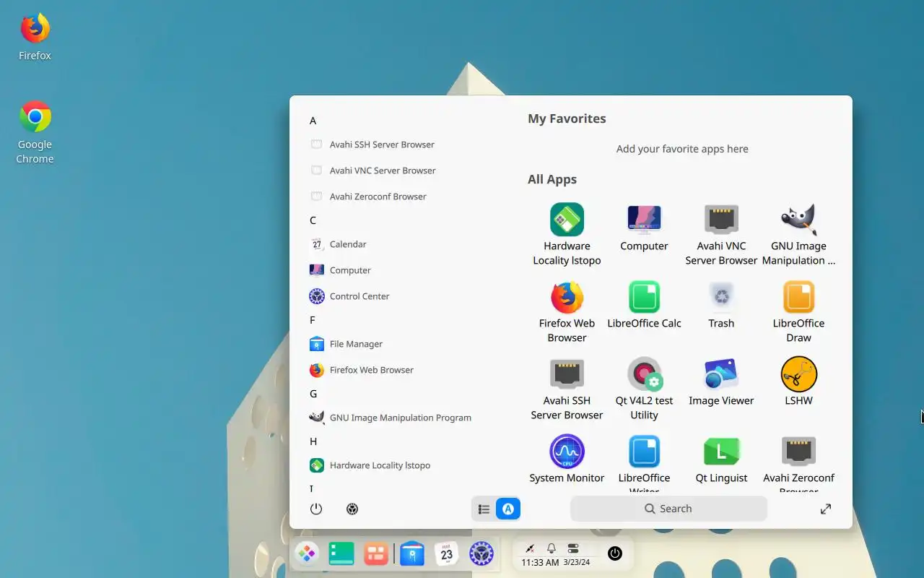Click network disconnected tray icon
The image size is (924, 578).
pyautogui.click(x=530, y=548)
